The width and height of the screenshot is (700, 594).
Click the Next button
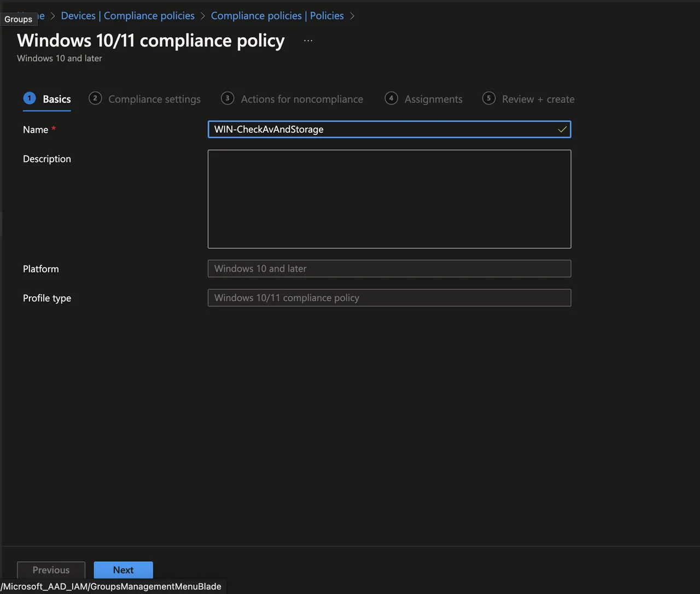[x=124, y=570]
